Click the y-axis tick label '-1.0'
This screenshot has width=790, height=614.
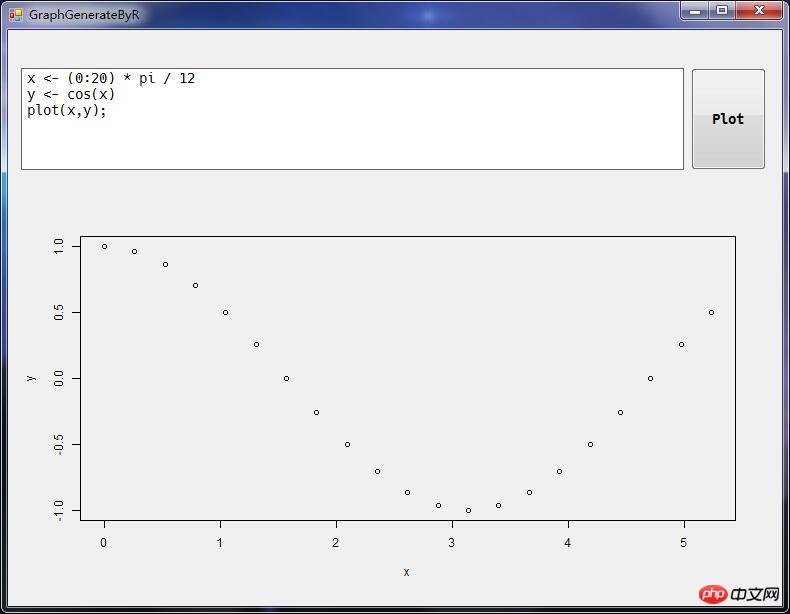coord(58,510)
